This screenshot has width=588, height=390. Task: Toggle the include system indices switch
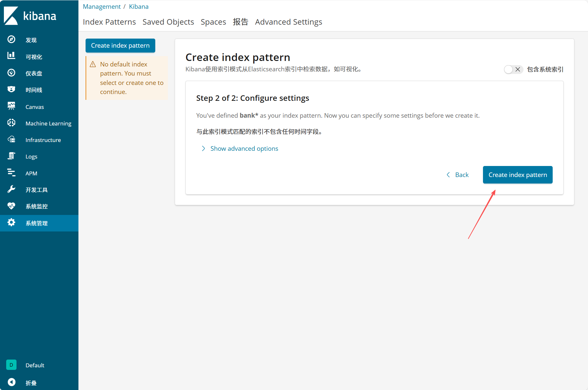(513, 69)
